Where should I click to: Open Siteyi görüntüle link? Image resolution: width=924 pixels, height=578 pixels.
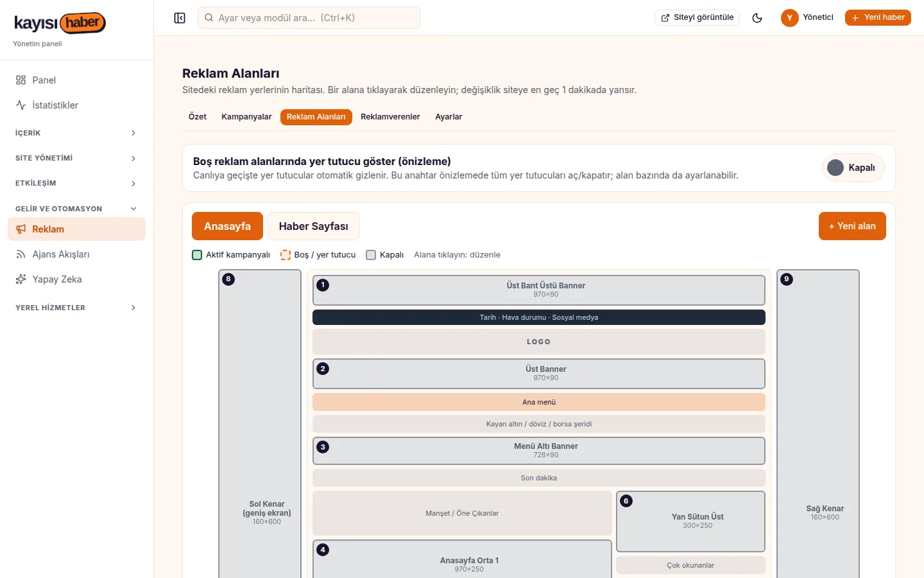[697, 18]
